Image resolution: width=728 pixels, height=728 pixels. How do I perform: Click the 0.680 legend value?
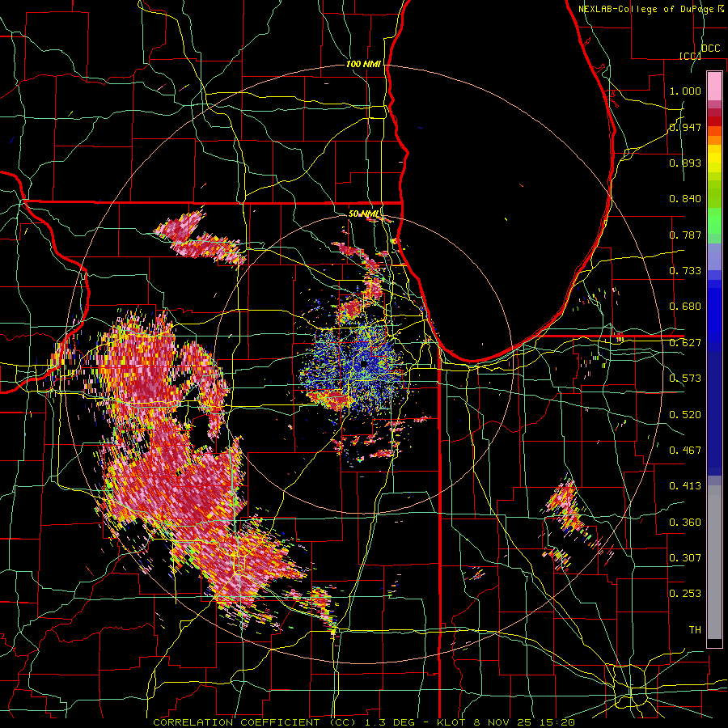point(685,307)
